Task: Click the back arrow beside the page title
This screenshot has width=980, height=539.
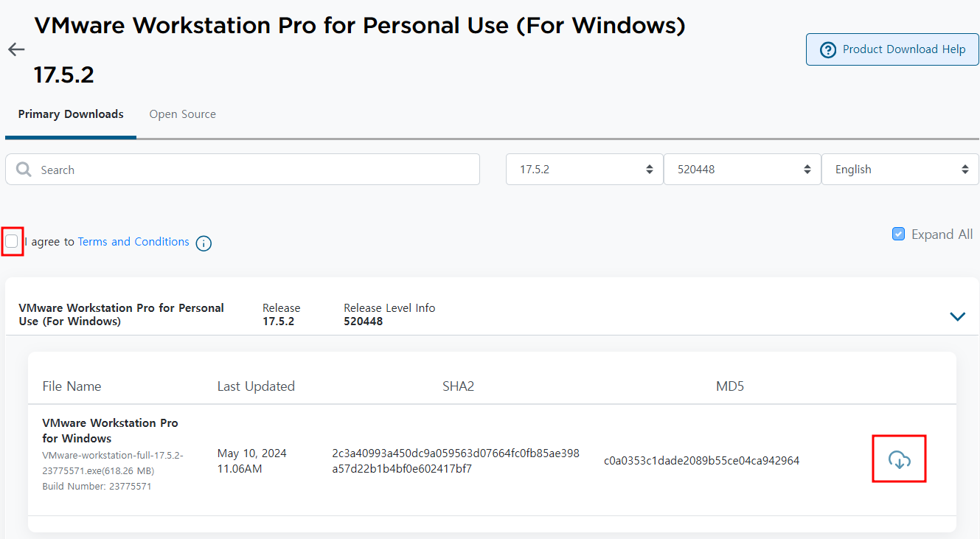Action: coord(16,49)
